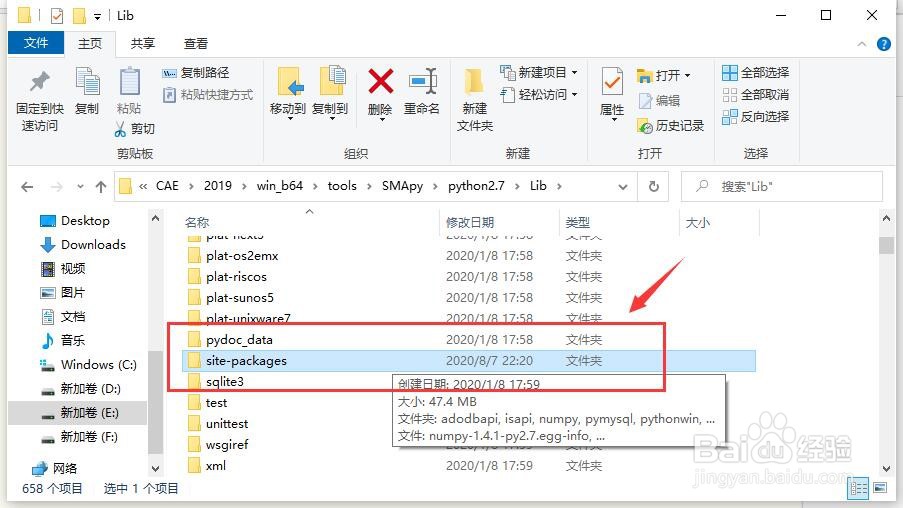This screenshot has width=903, height=508.
Task: Click the Help question mark icon
Action: click(x=883, y=44)
